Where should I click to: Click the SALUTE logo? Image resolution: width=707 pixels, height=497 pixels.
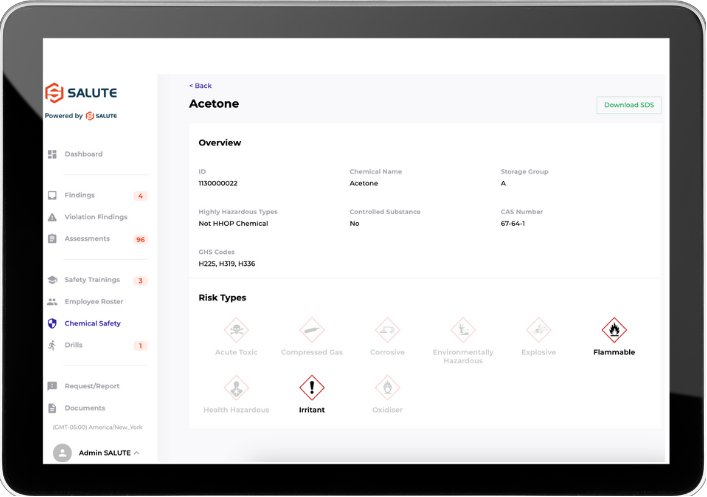click(81, 92)
